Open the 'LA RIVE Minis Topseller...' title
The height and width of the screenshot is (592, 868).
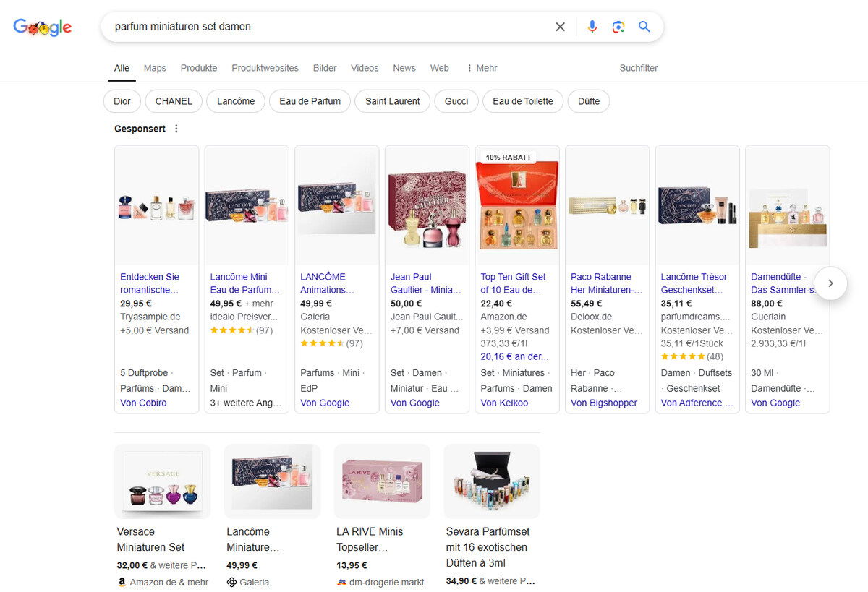[370, 539]
